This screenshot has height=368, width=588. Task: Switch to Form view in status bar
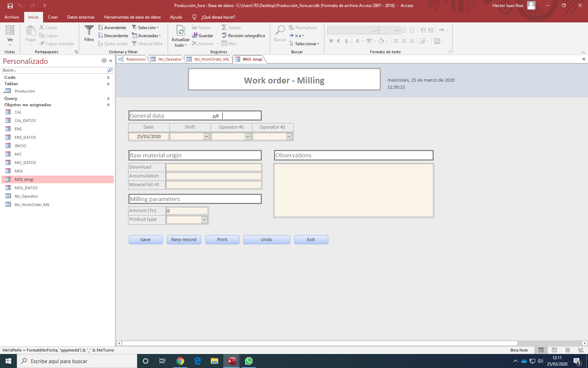541,350
